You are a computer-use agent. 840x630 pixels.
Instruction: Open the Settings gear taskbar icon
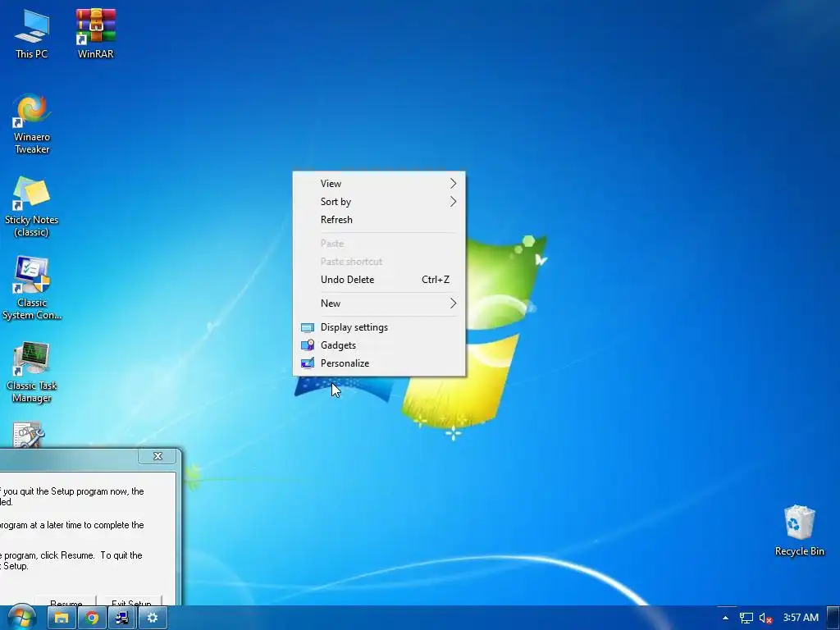pyautogui.click(x=153, y=619)
